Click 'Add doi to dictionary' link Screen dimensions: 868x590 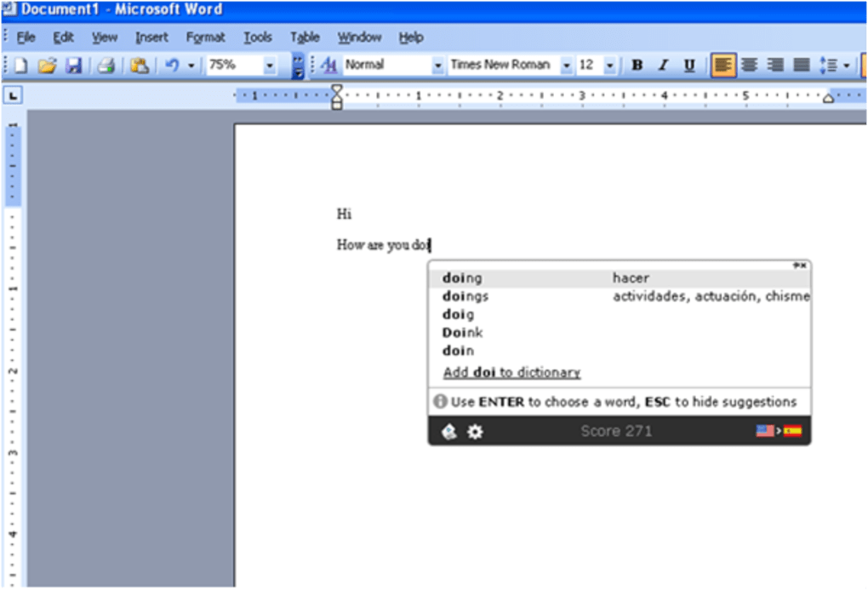click(511, 372)
